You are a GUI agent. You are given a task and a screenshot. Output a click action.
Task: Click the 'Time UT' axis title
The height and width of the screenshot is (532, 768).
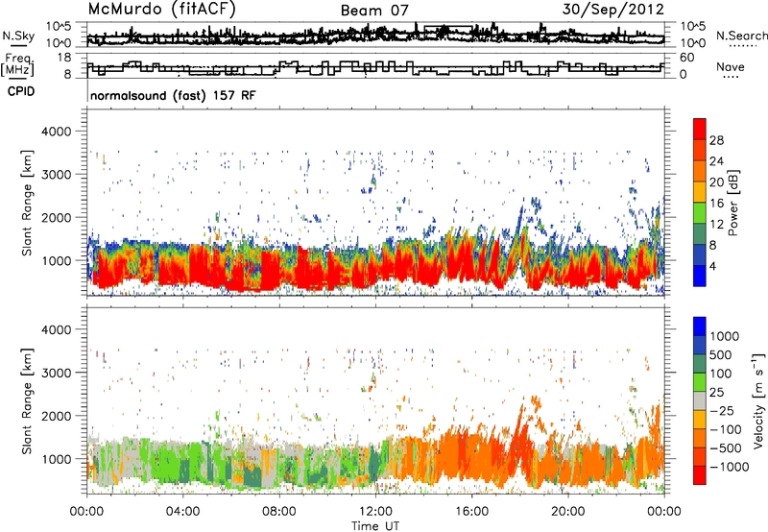tap(375, 526)
